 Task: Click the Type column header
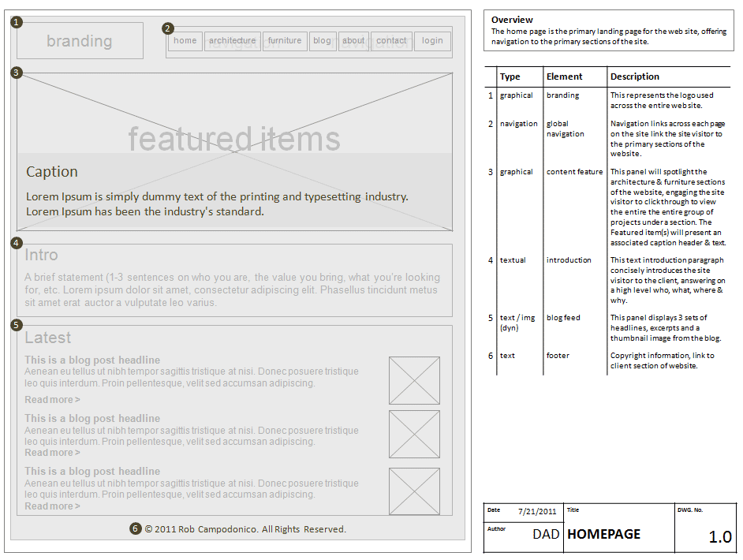[510, 77]
